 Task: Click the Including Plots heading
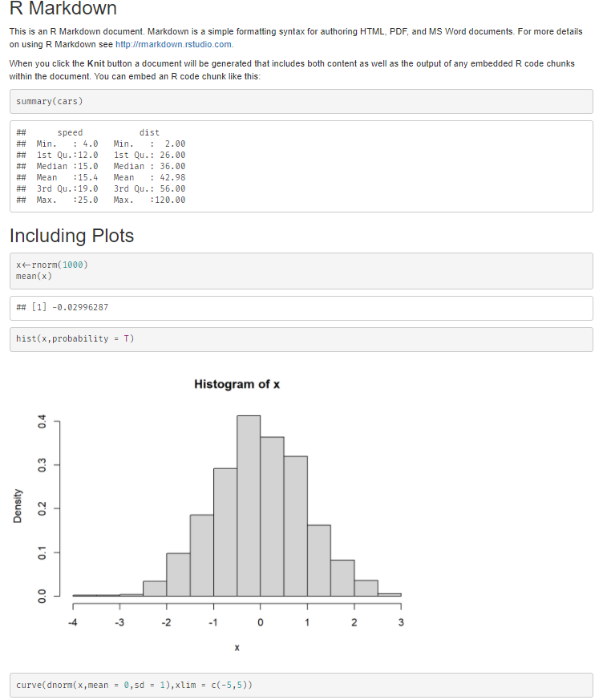[72, 236]
